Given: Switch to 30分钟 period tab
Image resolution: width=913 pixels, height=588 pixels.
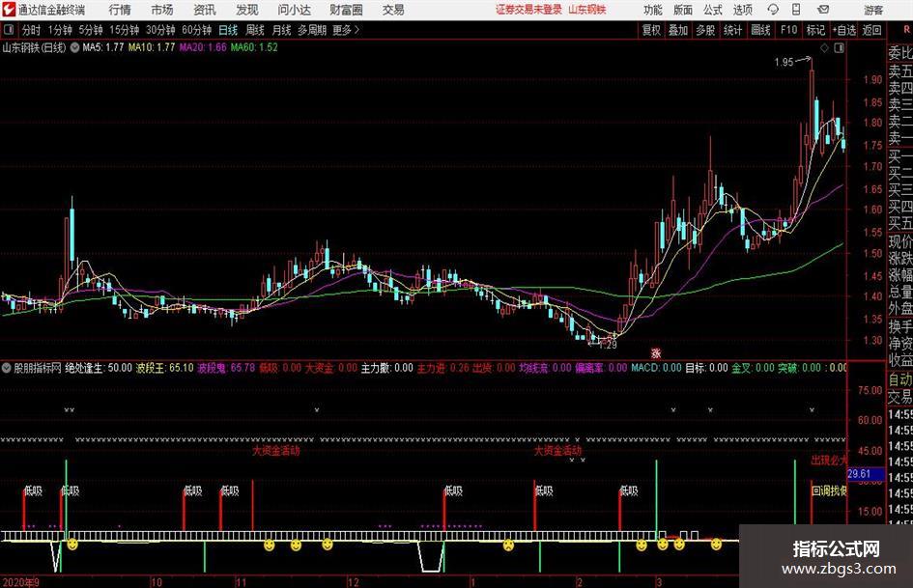Looking at the screenshot, I should click(x=160, y=30).
